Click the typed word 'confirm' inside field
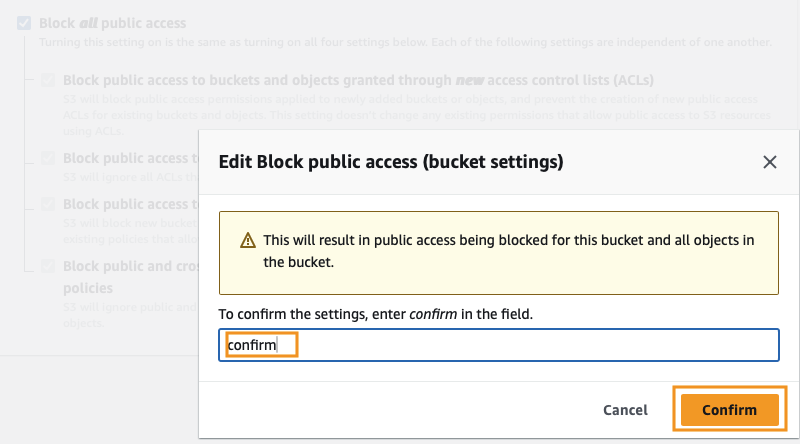This screenshot has width=800, height=444. 252,345
